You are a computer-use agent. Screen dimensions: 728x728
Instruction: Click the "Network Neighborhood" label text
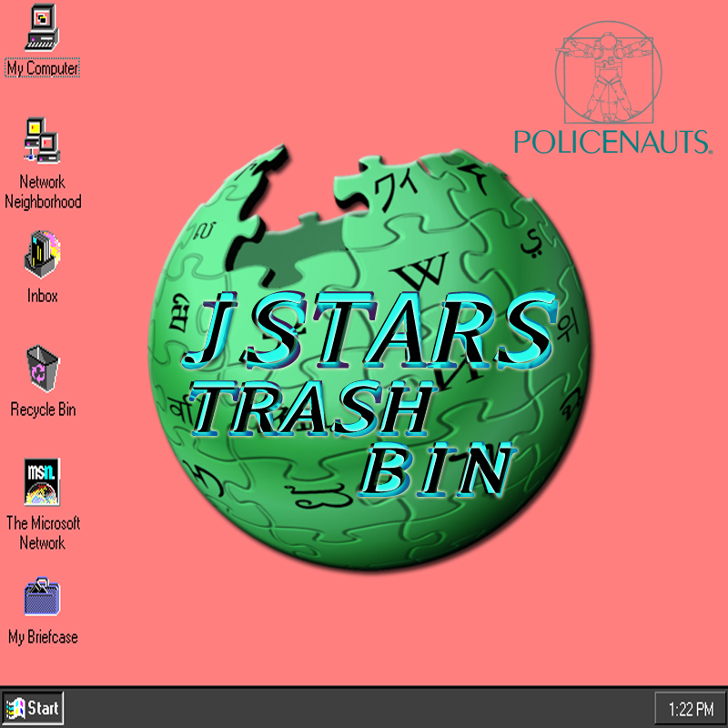43,192
